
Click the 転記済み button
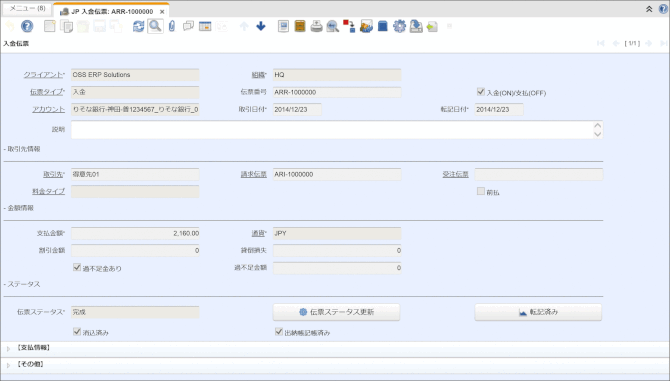point(538,312)
